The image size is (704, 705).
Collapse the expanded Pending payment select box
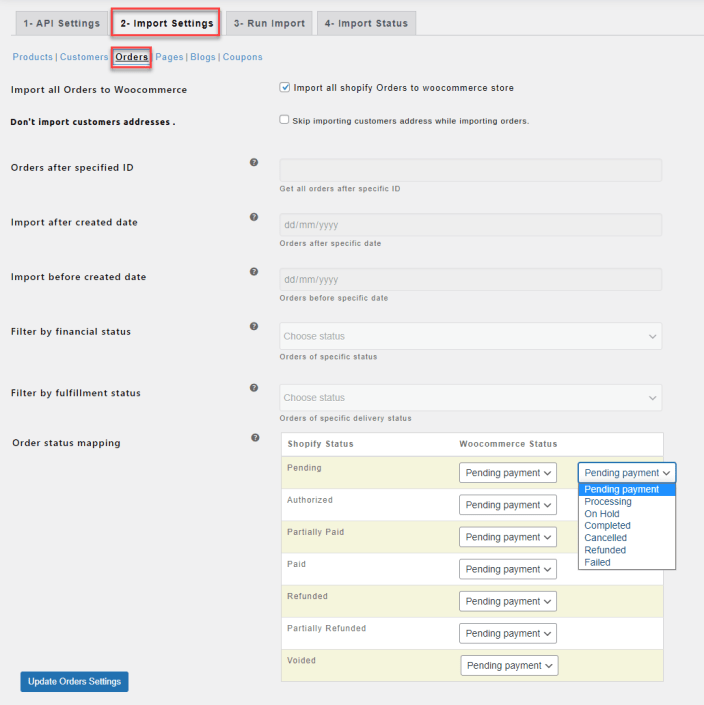tap(627, 473)
